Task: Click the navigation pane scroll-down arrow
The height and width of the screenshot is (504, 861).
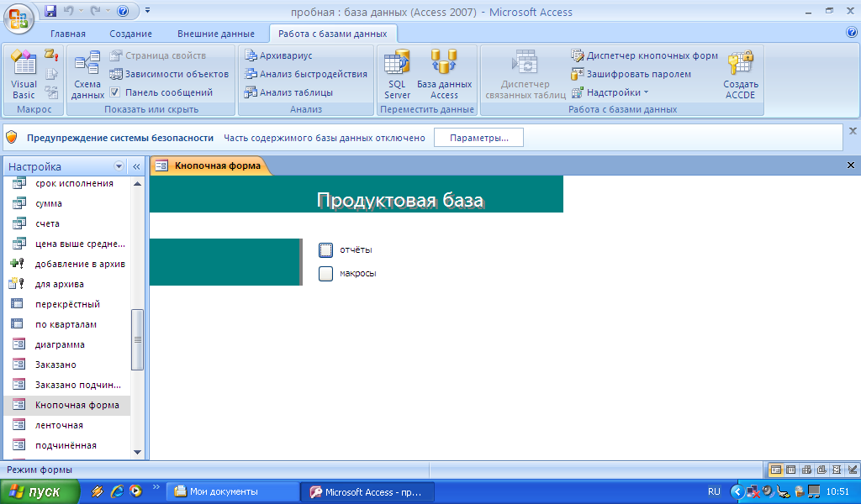Action: click(x=137, y=453)
